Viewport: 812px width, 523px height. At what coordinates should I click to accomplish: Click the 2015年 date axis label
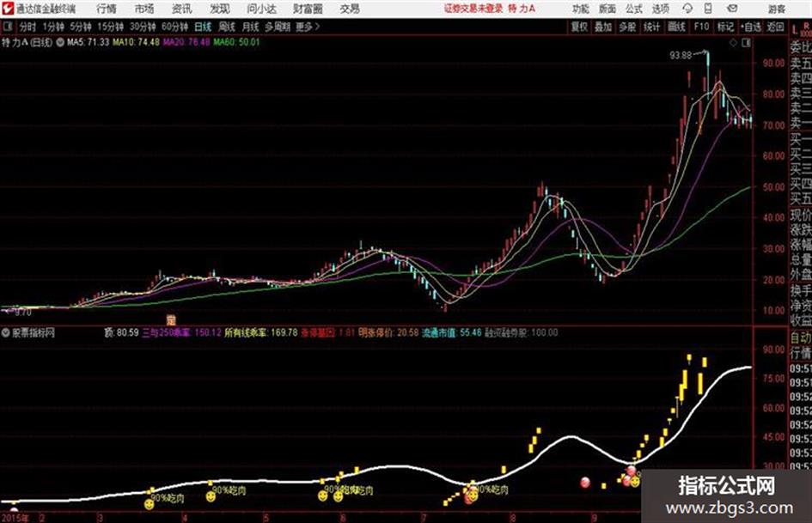(15, 518)
